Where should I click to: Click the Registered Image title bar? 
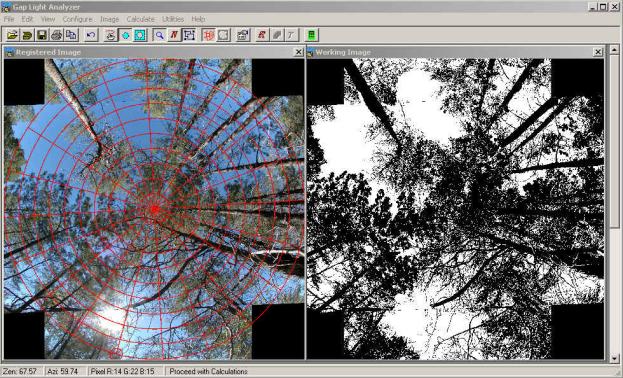pos(154,52)
